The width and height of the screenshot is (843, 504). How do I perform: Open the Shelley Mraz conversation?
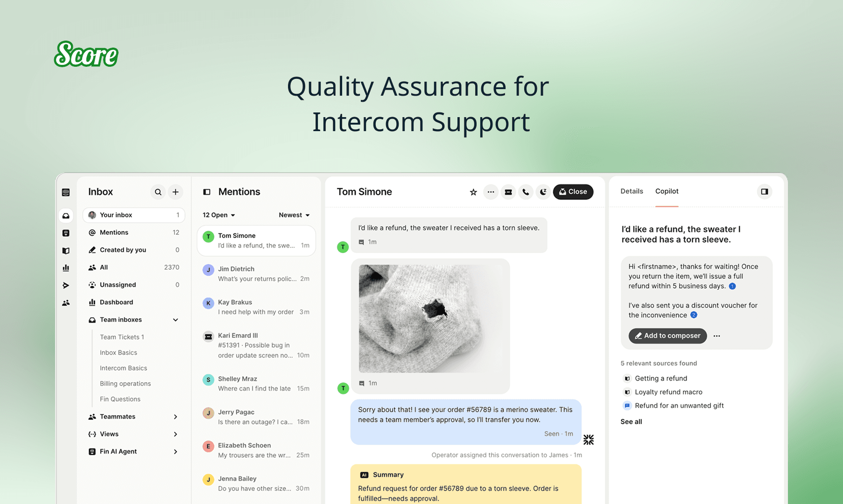pyautogui.click(x=256, y=384)
